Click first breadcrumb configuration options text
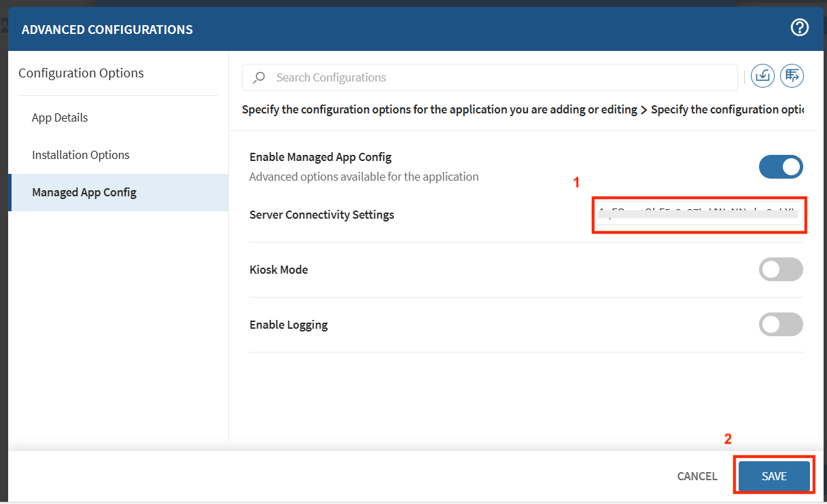This screenshot has height=504, width=827. click(x=439, y=109)
